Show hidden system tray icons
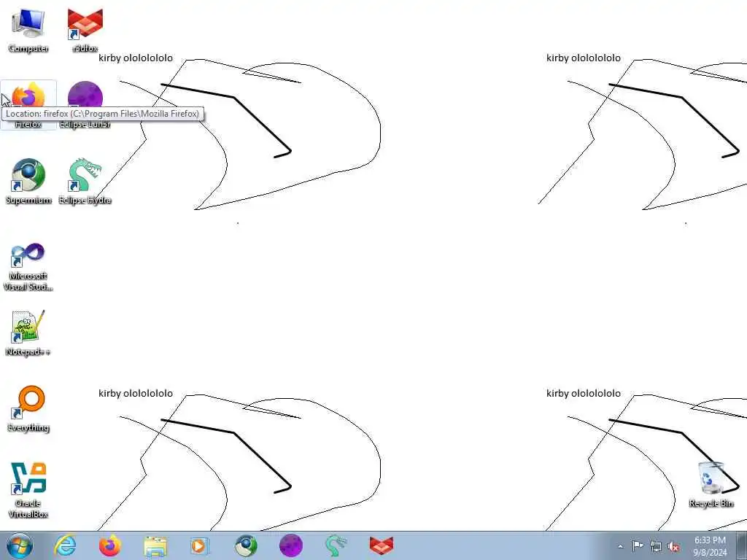 [x=620, y=546]
